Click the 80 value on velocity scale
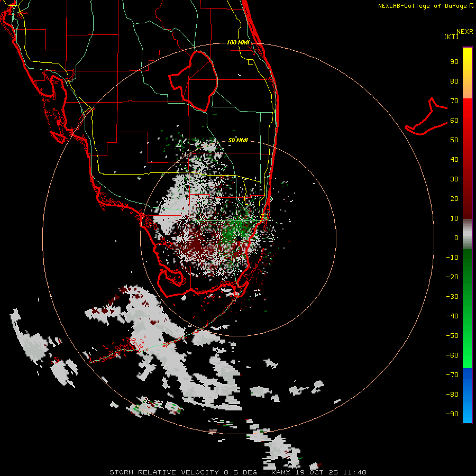The width and height of the screenshot is (476, 476). point(454,81)
